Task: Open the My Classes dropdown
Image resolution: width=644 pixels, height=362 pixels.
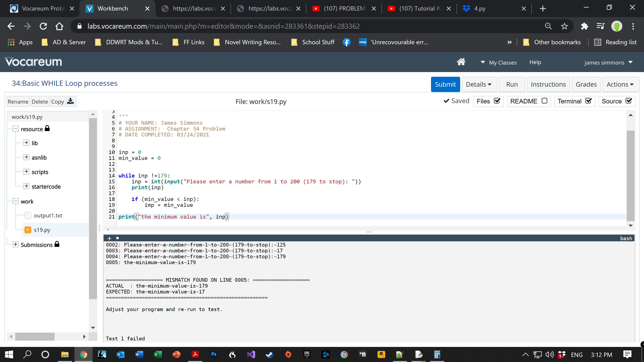Action: [499, 63]
